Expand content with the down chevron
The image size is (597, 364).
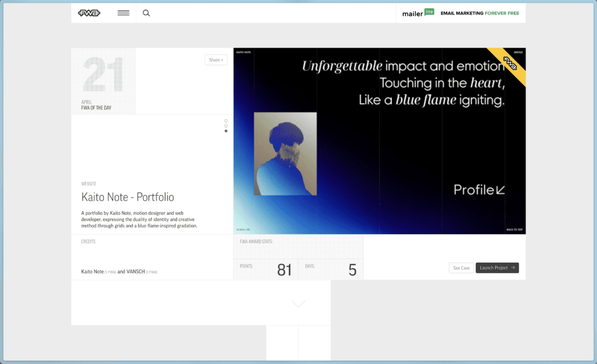[x=298, y=303]
